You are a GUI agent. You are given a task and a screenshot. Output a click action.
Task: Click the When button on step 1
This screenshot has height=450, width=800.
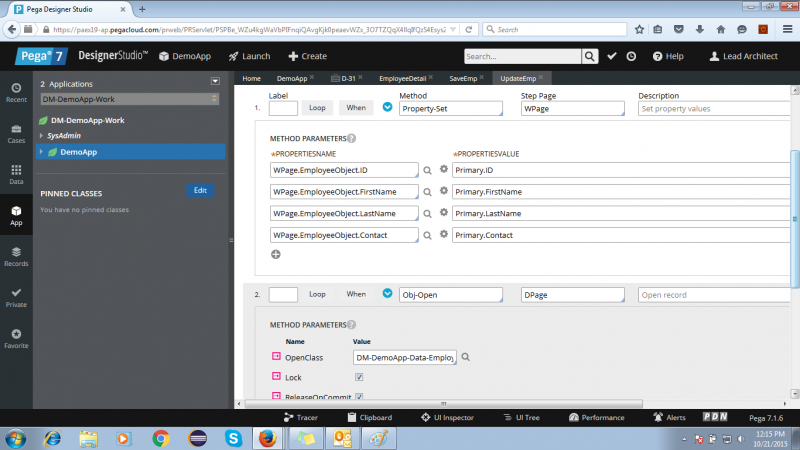click(x=356, y=108)
